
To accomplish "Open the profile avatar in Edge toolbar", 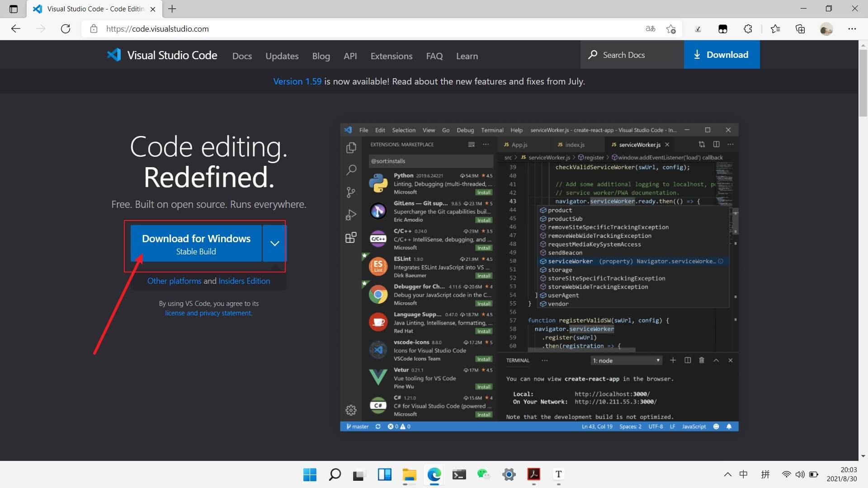I will pyautogui.click(x=826, y=29).
